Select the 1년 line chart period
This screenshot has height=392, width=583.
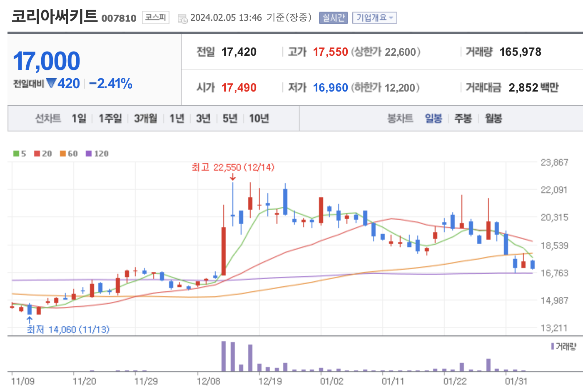[177, 119]
